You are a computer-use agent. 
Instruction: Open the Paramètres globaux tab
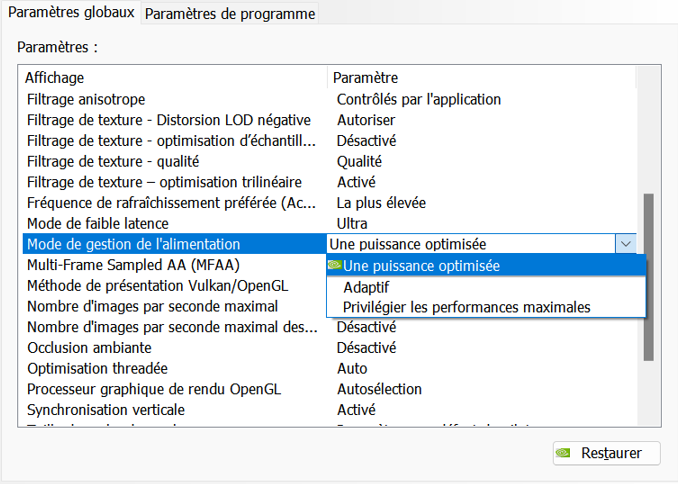point(71,14)
